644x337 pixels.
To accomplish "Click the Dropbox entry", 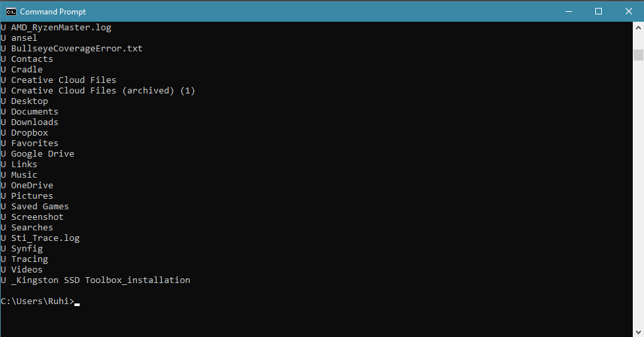I will tap(24, 132).
